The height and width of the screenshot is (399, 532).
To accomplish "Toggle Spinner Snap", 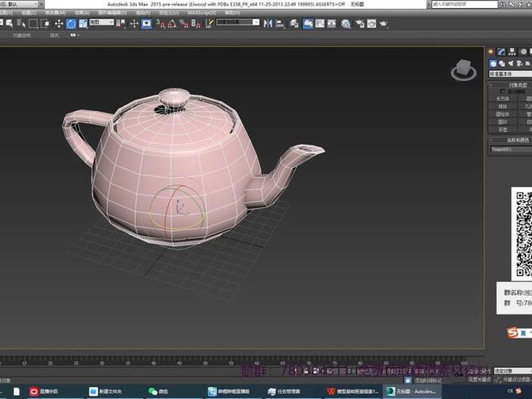I will [x=196, y=23].
